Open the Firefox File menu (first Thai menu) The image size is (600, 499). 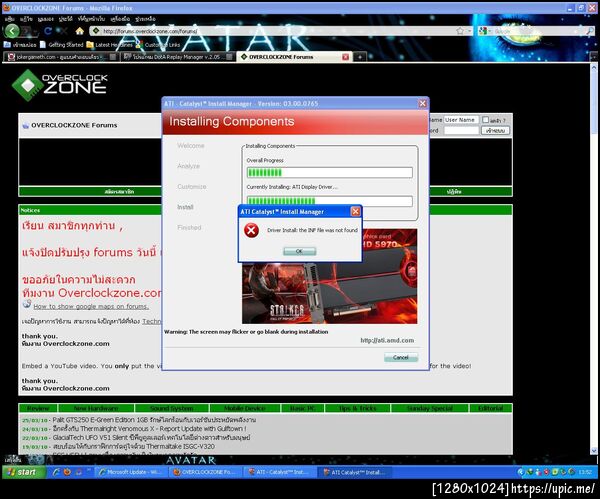[x=10, y=19]
